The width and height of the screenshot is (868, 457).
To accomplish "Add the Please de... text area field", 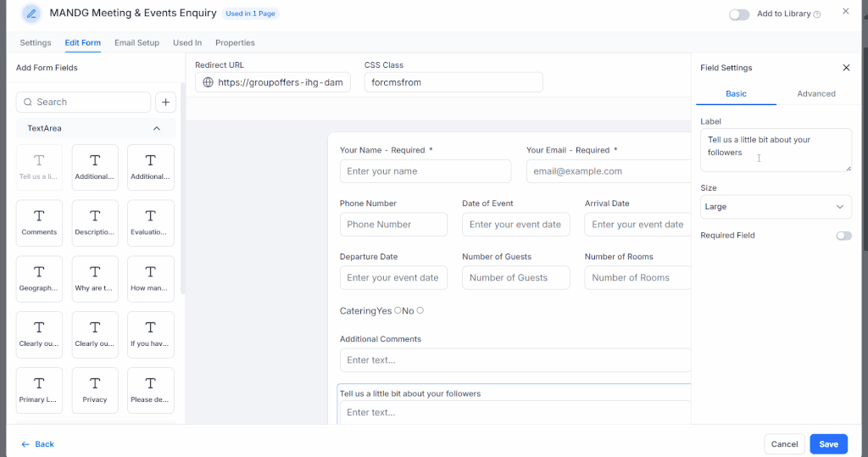I will [x=151, y=390].
